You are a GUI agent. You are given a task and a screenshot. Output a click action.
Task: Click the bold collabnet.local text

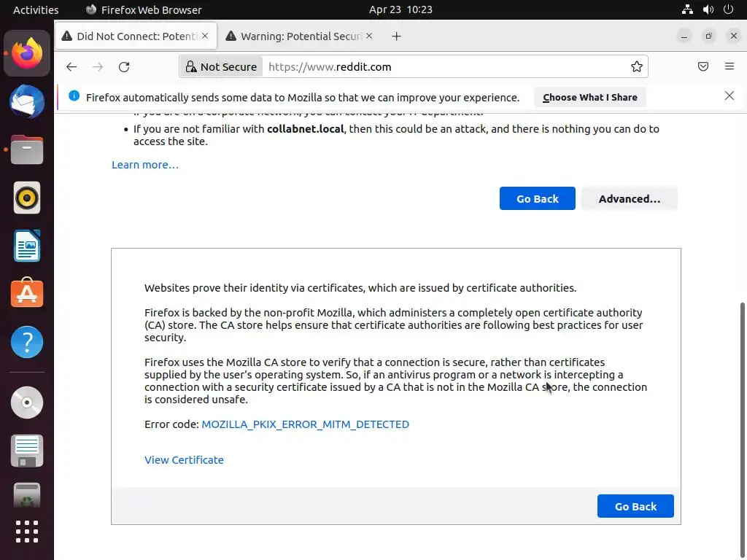(x=306, y=129)
